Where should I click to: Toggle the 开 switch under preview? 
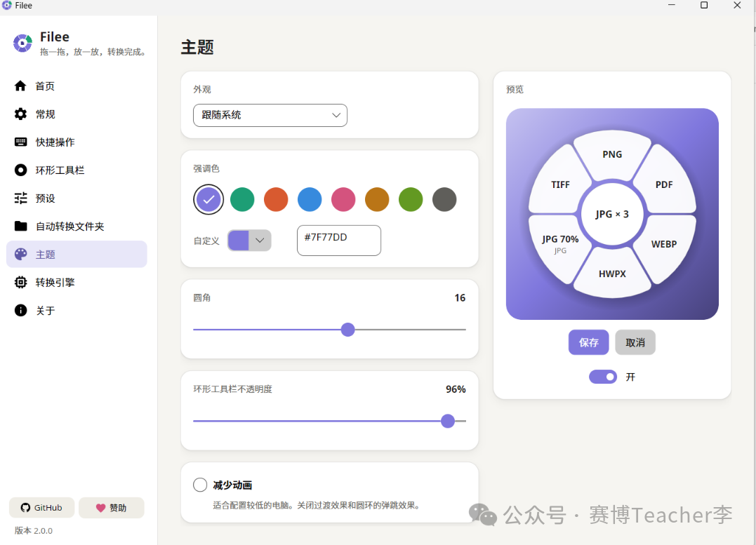pyautogui.click(x=603, y=377)
